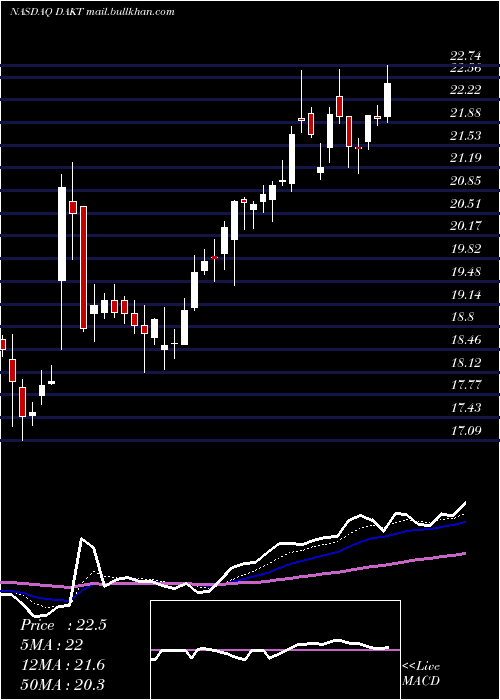Click the 17.43 price axis label
Image resolution: width=500 pixels, height=700 pixels.
[466, 408]
